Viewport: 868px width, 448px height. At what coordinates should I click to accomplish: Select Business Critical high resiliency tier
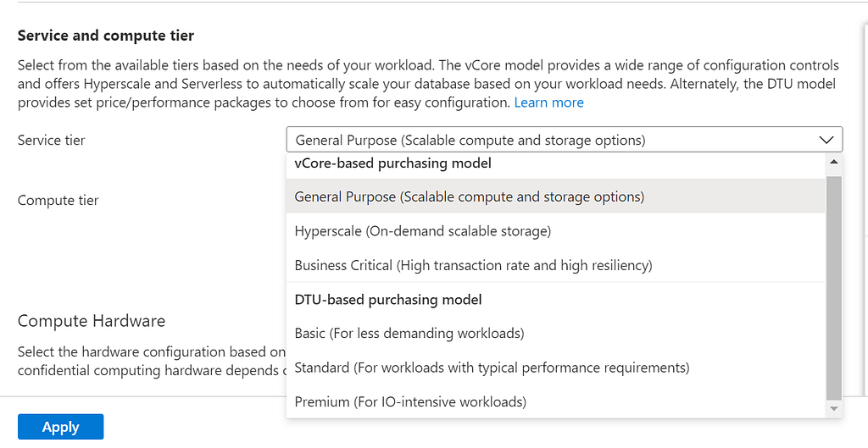(555, 265)
